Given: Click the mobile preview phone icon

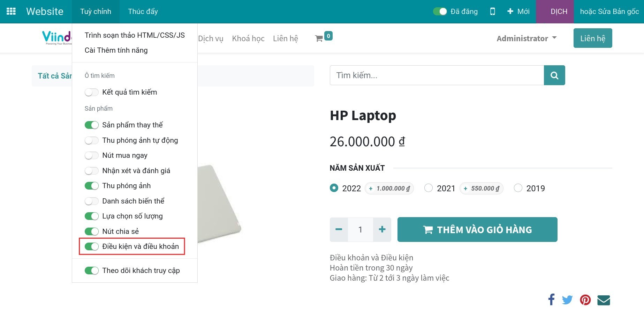Looking at the screenshot, I should (492, 12).
